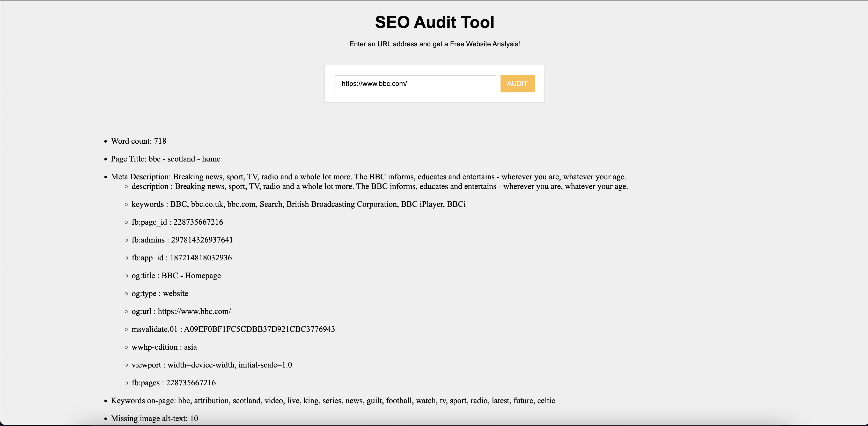Click the nested description meta entry

point(379,186)
